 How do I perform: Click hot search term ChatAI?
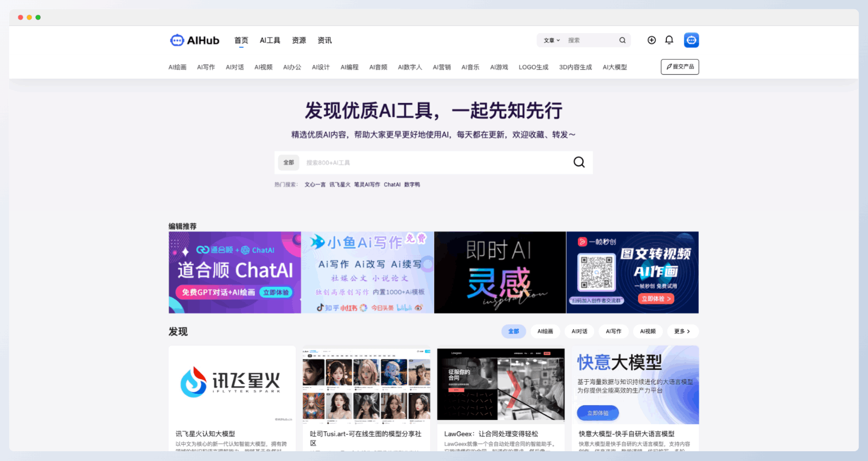[392, 184]
